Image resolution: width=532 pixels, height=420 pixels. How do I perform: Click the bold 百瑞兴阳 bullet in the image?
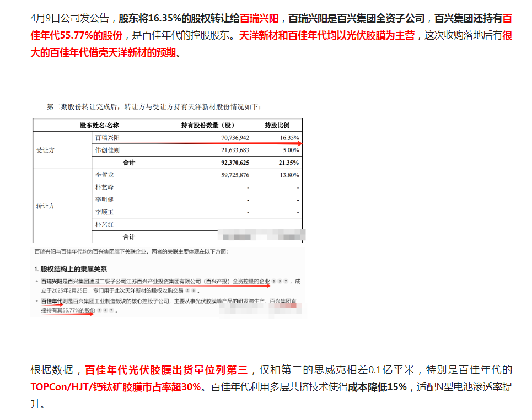(52, 281)
